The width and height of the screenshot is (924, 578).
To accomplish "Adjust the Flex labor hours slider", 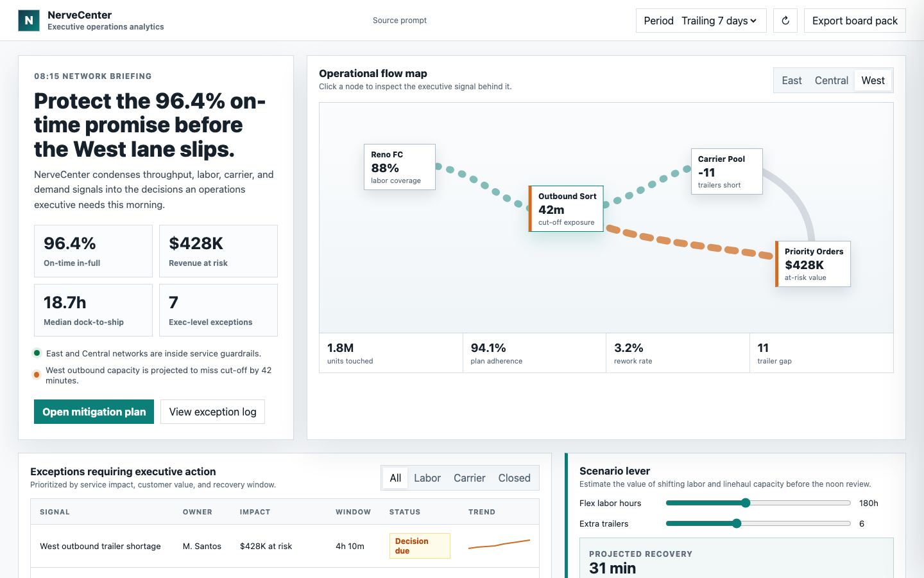I will [x=758, y=503].
